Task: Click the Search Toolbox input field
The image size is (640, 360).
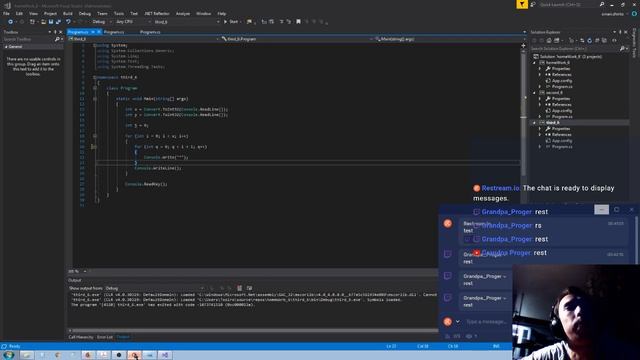Action: (28, 39)
